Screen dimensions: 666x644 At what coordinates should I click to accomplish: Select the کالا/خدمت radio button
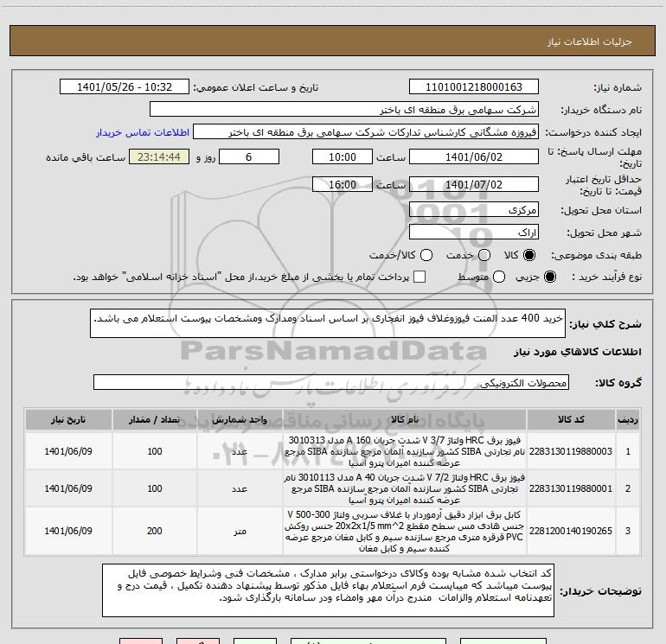tap(426, 255)
